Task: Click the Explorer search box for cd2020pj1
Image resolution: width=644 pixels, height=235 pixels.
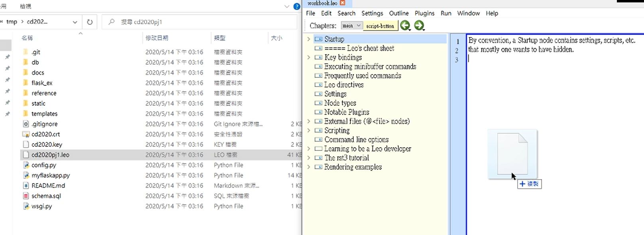Action: (199, 22)
